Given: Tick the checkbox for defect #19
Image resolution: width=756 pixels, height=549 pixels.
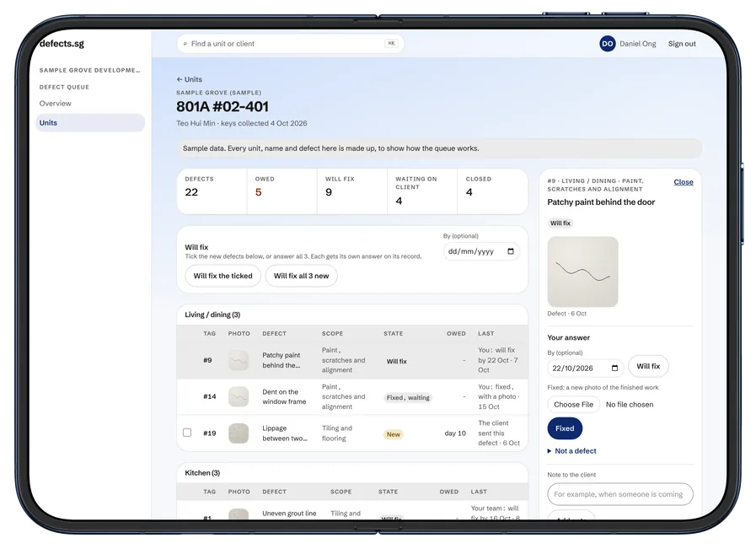Looking at the screenshot, I should click(187, 433).
